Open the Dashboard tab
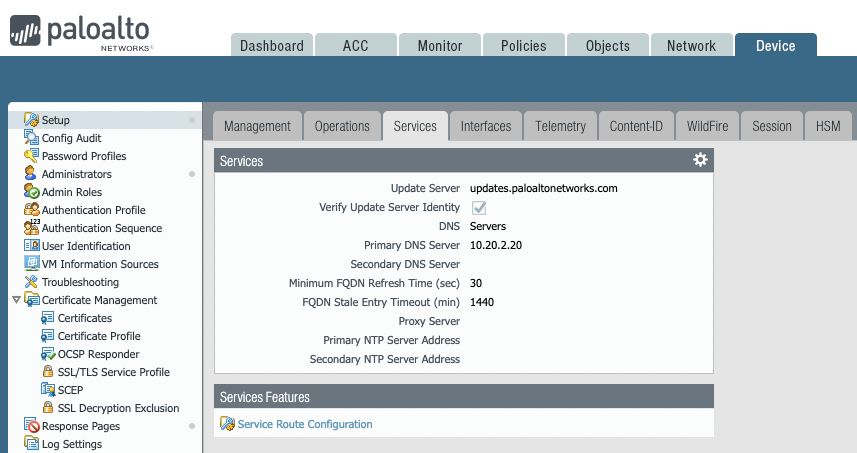 (272, 45)
